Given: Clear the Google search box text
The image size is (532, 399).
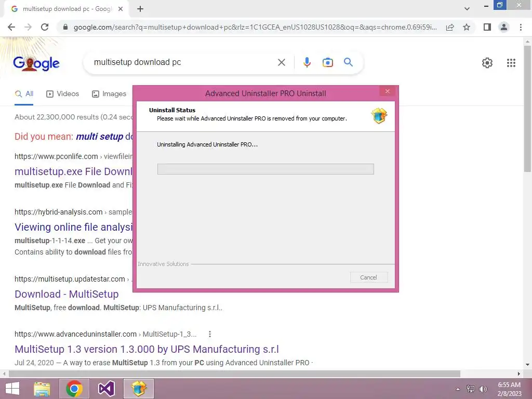Looking at the screenshot, I should (x=281, y=62).
